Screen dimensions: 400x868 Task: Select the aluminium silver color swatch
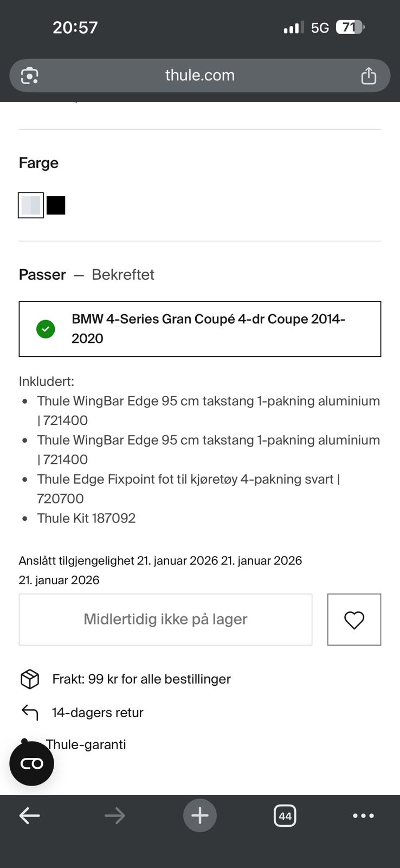click(31, 206)
